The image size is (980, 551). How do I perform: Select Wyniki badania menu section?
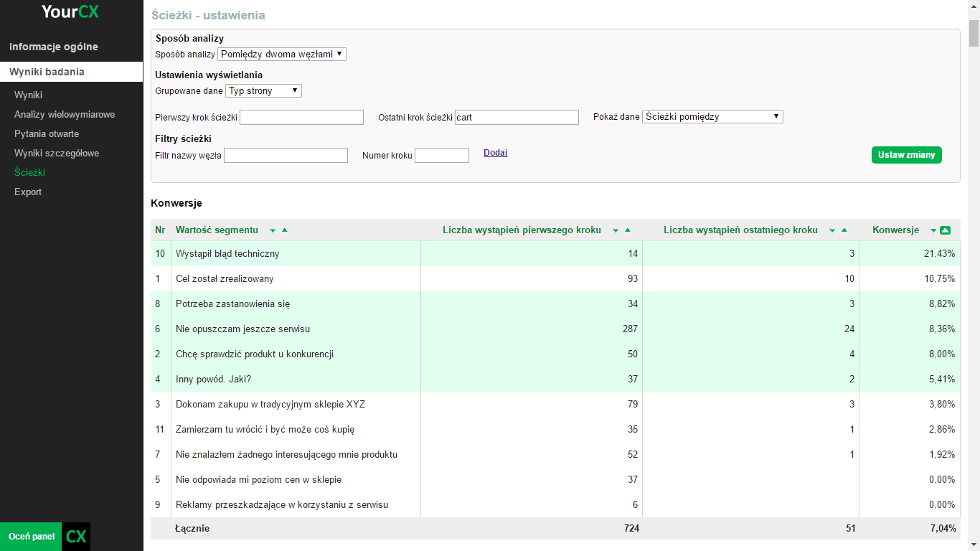pos(72,72)
